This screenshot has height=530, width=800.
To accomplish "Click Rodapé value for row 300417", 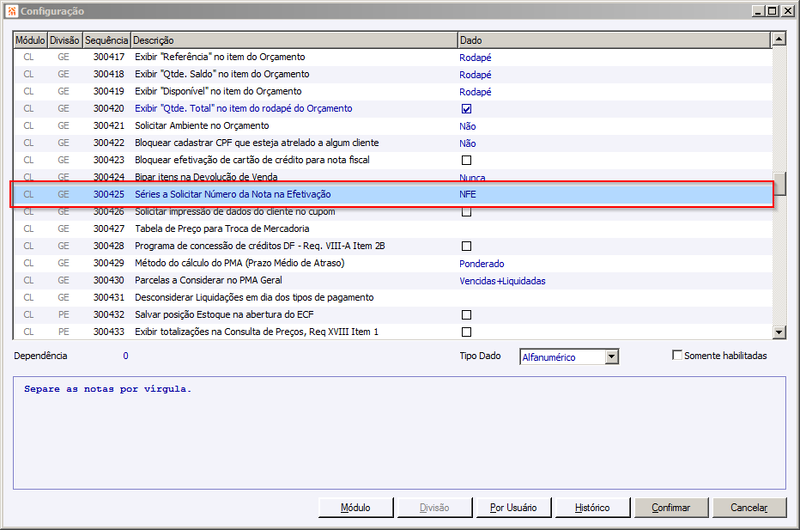I will (475, 58).
